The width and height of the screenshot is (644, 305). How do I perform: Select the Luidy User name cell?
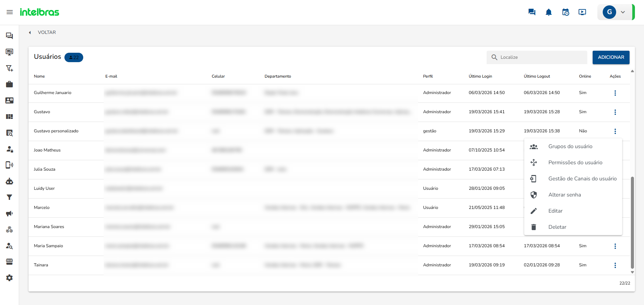click(x=44, y=188)
